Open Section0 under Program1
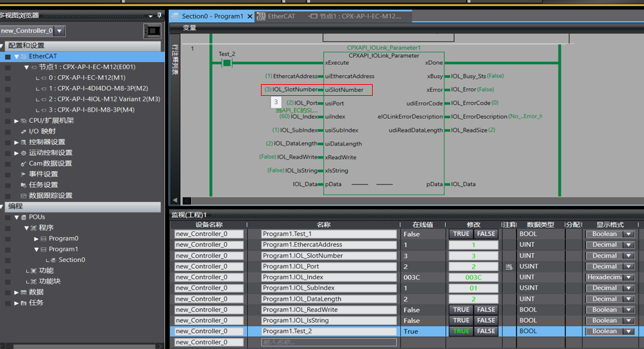Image resolution: width=644 pixels, height=349 pixels. point(72,260)
